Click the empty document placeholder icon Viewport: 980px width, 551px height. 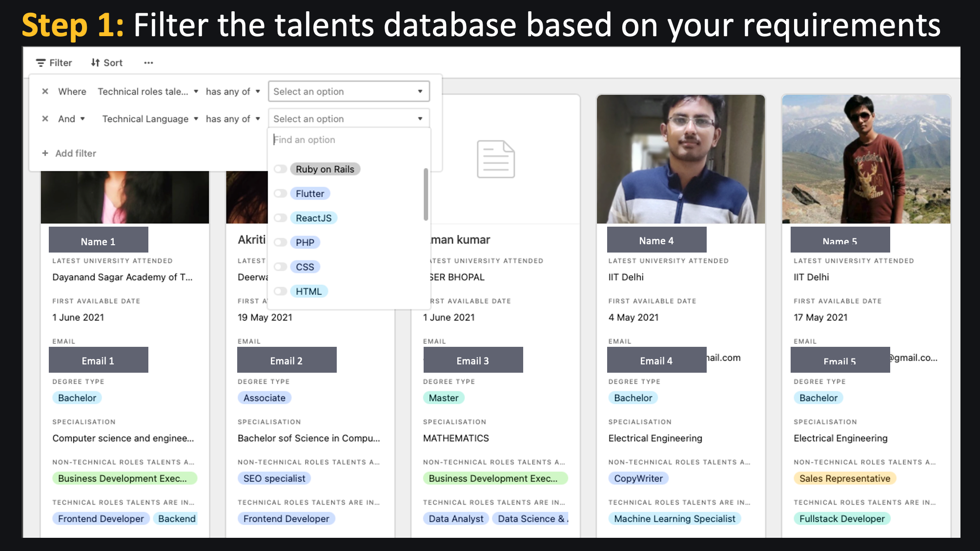point(495,159)
